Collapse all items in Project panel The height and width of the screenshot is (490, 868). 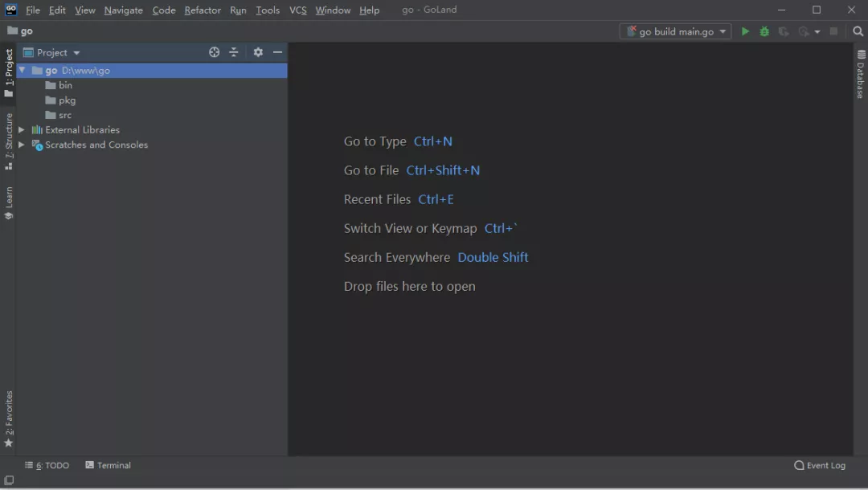point(234,52)
